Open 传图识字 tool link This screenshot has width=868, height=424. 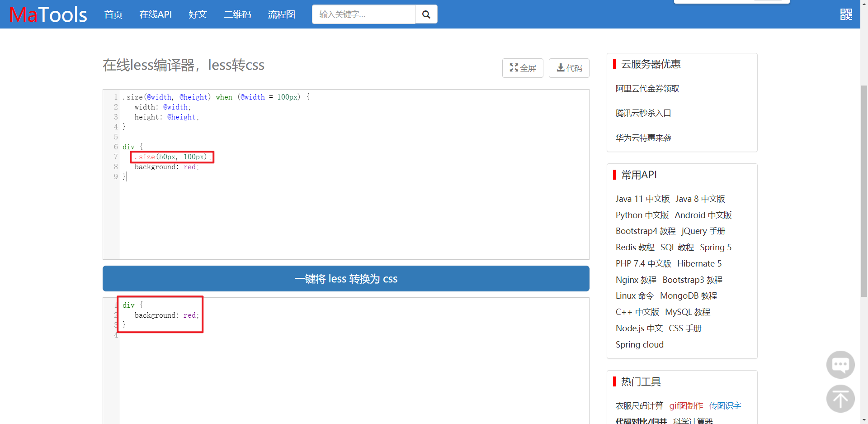point(725,405)
